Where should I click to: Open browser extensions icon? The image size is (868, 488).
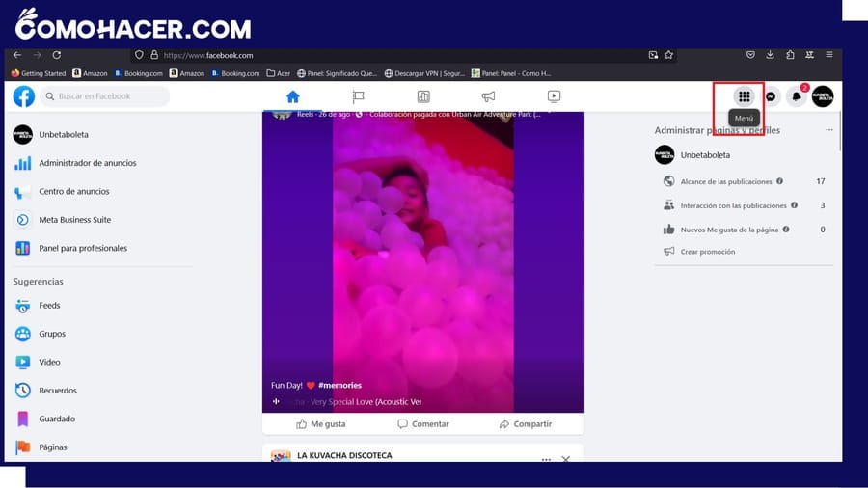(x=790, y=54)
